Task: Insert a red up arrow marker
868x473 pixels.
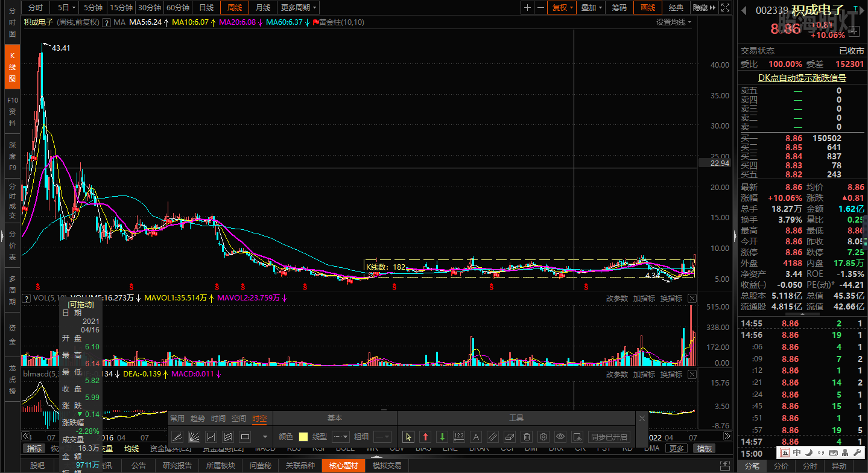Action: (425, 437)
